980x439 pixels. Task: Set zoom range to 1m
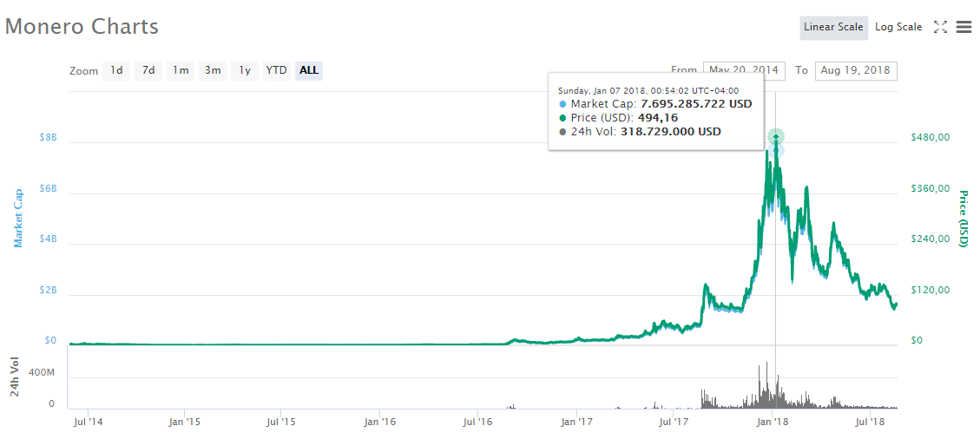(x=181, y=70)
